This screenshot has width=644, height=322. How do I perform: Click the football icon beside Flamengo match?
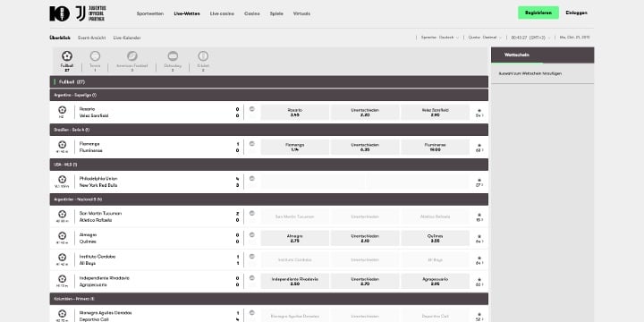62,145
